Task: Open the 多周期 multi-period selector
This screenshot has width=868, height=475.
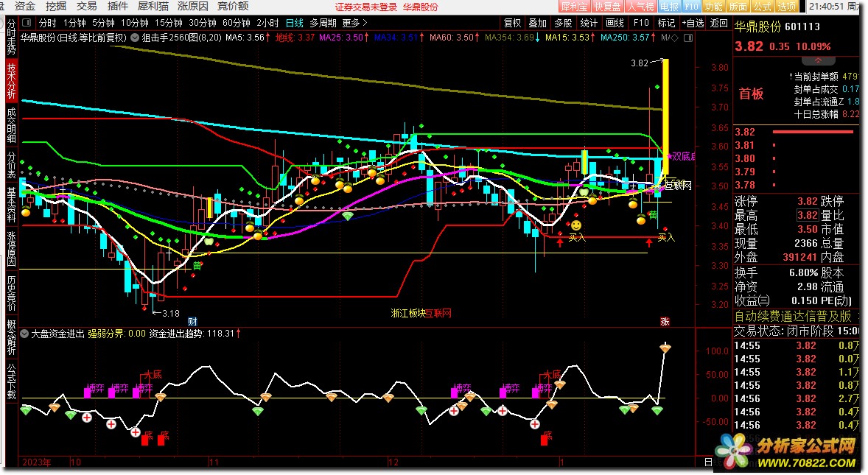Action: [x=323, y=23]
